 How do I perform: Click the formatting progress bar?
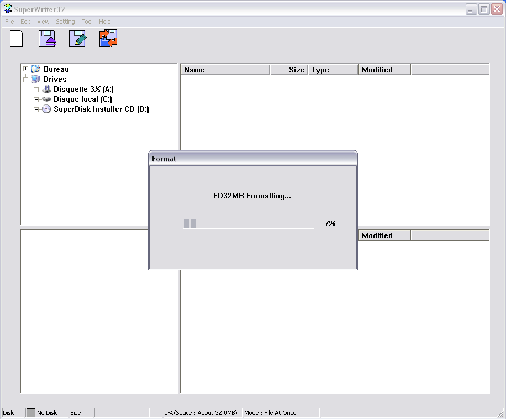[248, 223]
